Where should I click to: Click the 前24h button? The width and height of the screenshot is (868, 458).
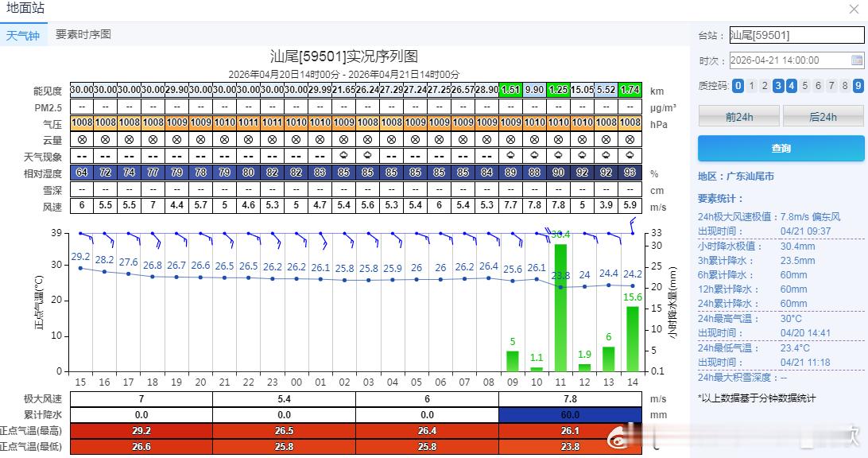pos(739,116)
